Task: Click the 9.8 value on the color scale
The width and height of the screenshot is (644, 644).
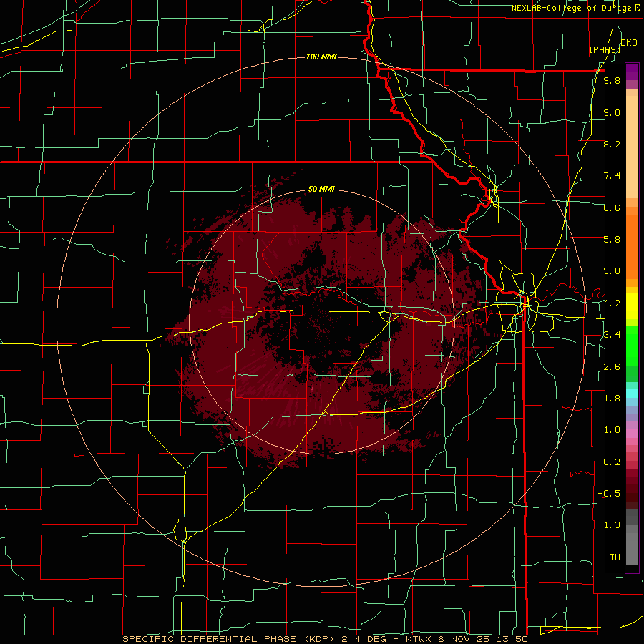Action: (x=612, y=81)
